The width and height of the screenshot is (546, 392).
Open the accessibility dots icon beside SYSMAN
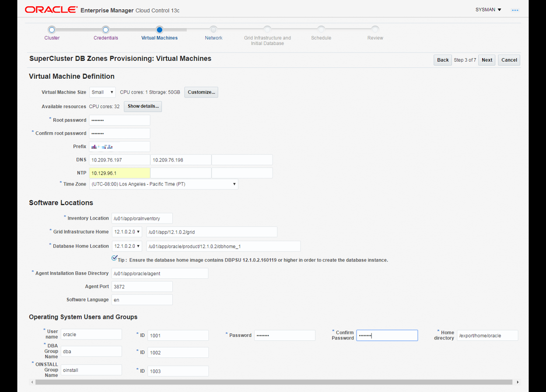coord(515,10)
